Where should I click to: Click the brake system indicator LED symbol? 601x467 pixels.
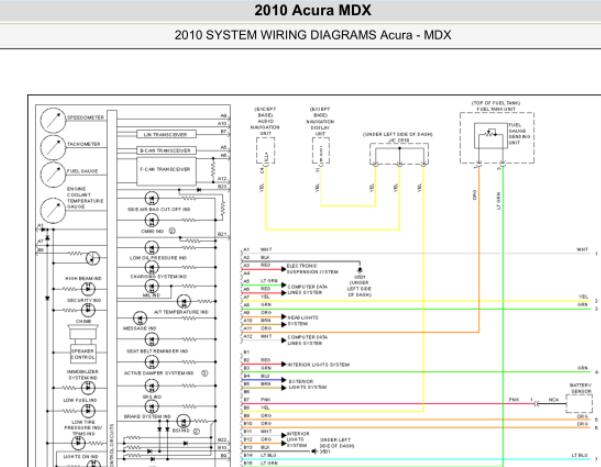152,406
